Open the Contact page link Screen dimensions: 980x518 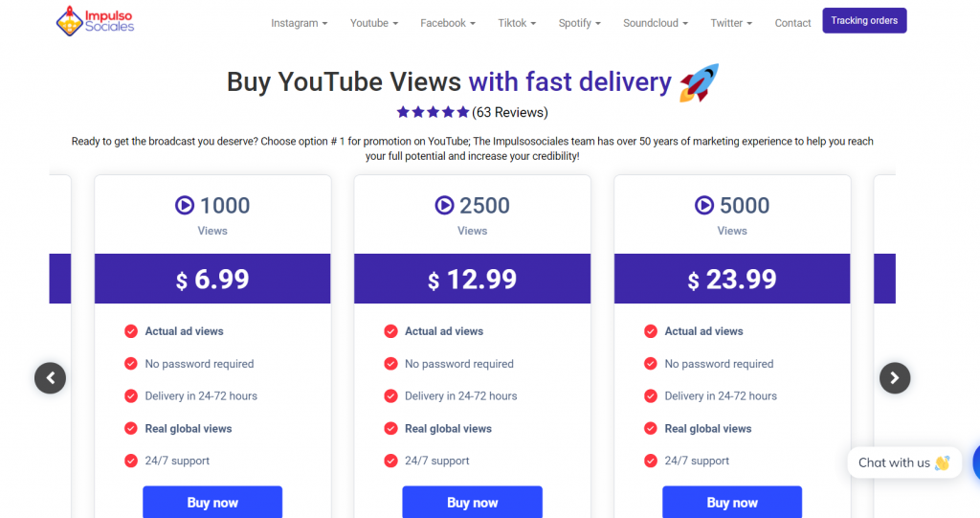tap(792, 23)
